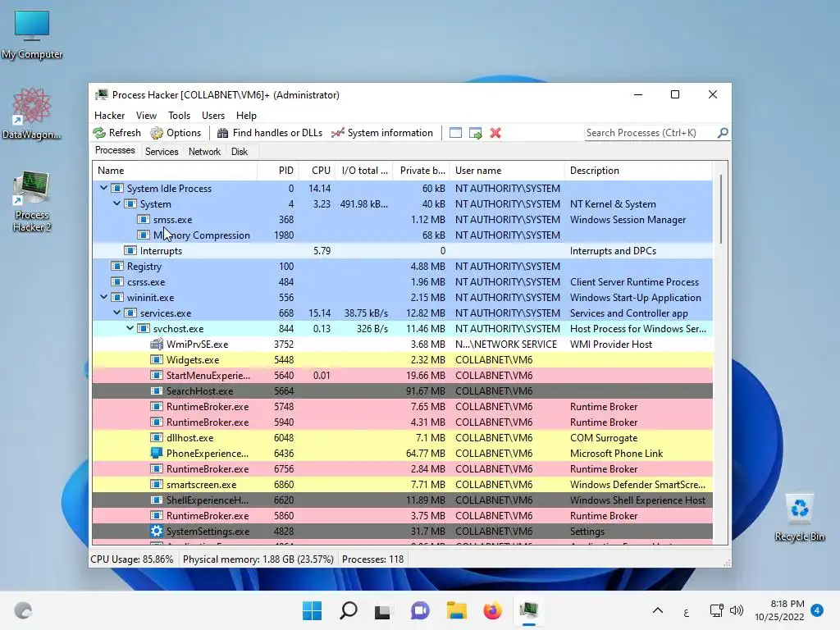
Task: Select the WmiPrvSE.exe process icon
Action: (x=157, y=344)
